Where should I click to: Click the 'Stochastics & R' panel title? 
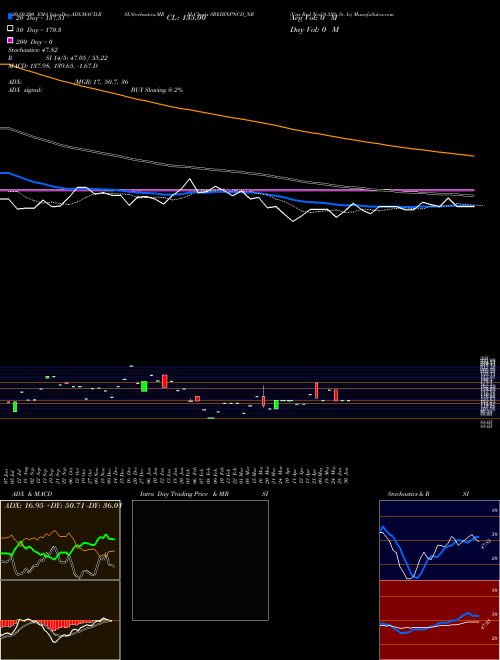click(x=408, y=494)
